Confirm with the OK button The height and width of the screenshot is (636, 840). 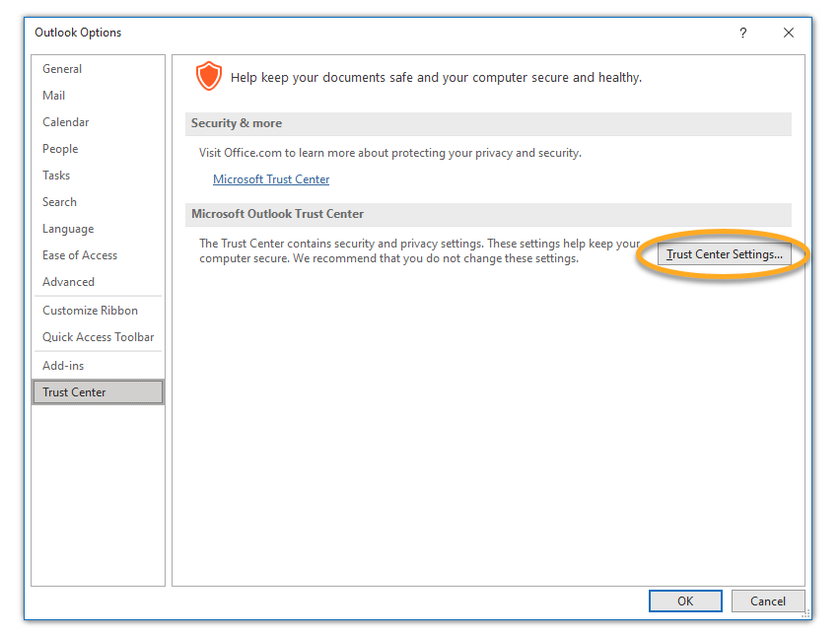click(x=684, y=601)
